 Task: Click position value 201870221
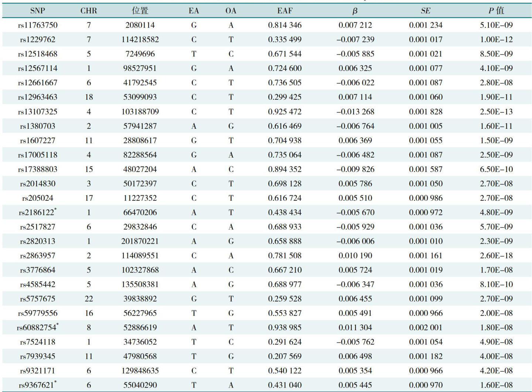pyautogui.click(x=140, y=241)
